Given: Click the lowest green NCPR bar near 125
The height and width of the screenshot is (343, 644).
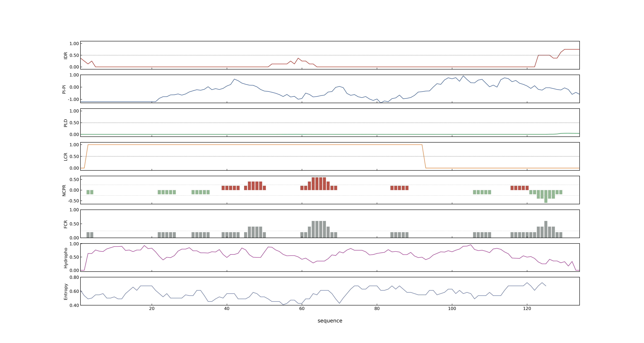Looking at the screenshot, I should click(546, 196).
